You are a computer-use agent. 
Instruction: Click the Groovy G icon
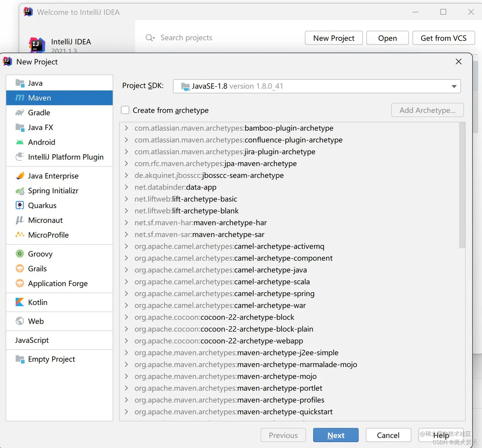20,254
